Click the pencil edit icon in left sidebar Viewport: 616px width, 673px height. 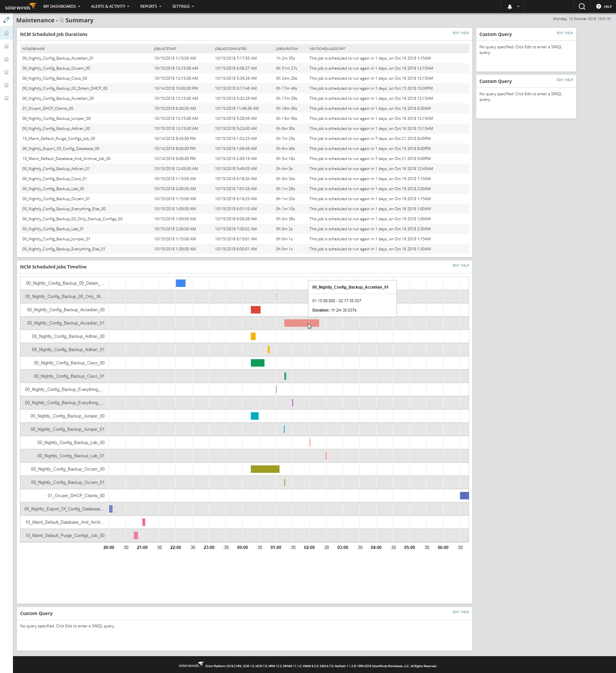pos(6,20)
